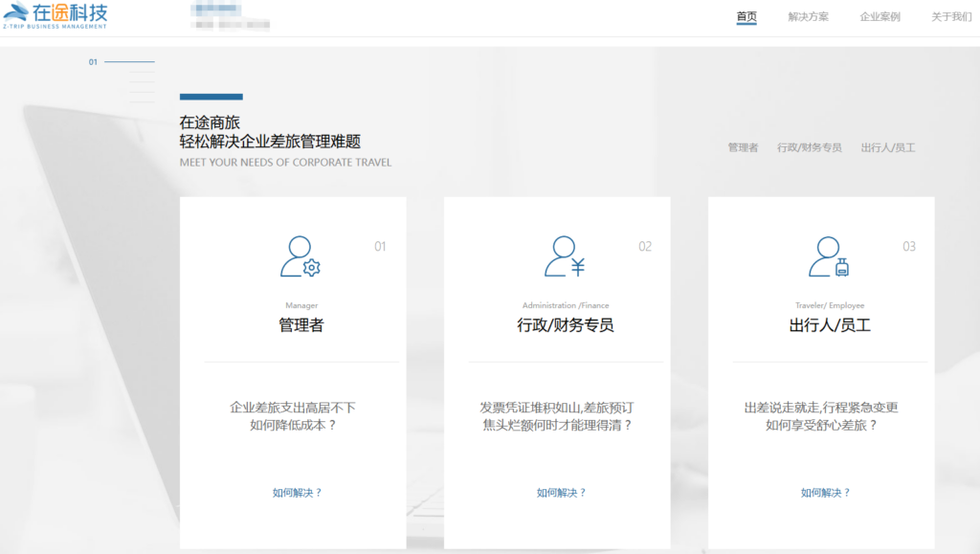Image resolution: width=980 pixels, height=554 pixels.
Task: Click the 03 number on the traveler card
Action: click(x=909, y=247)
